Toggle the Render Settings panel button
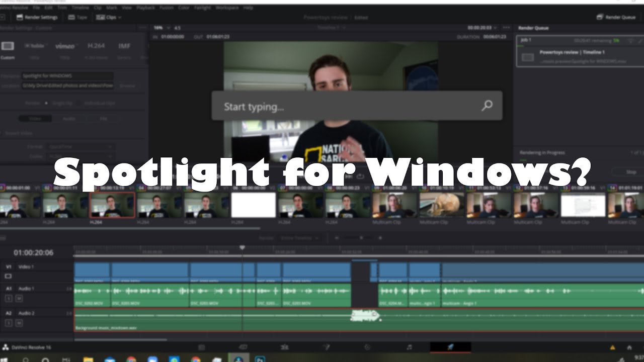The height and width of the screenshot is (362, 644). [x=37, y=17]
